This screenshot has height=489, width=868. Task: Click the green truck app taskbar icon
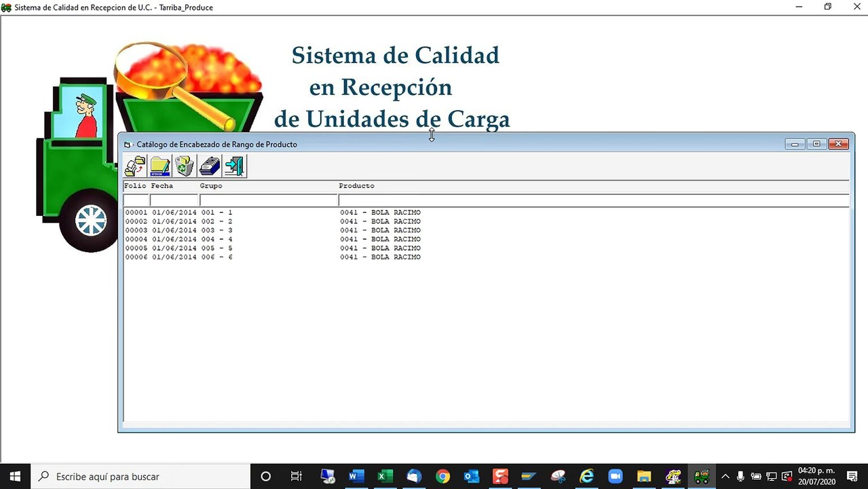coord(702,477)
